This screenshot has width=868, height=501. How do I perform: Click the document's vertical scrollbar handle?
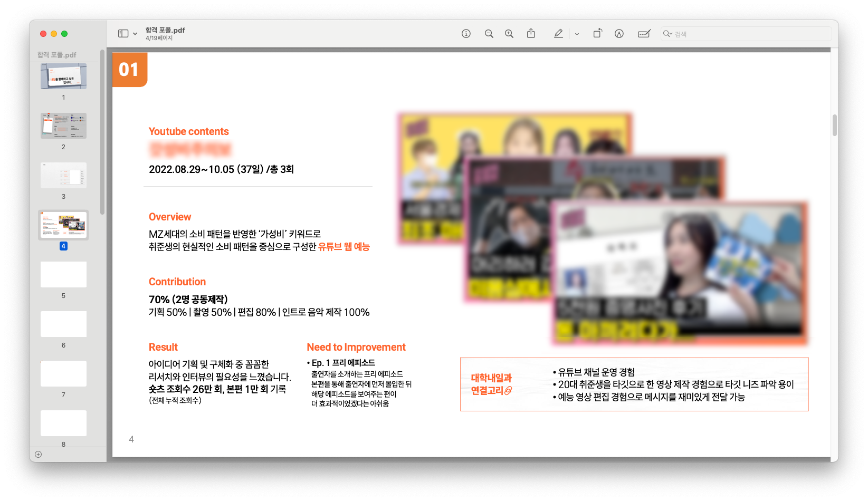coord(834,125)
